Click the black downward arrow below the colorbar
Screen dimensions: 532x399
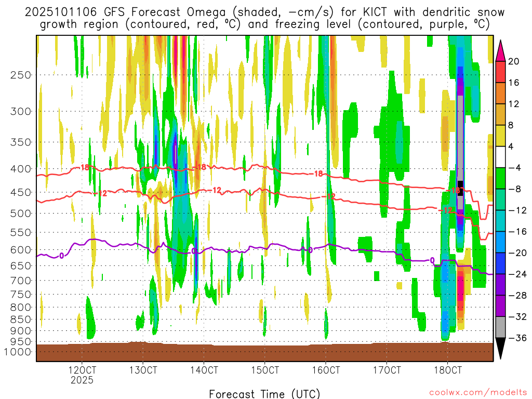(500, 348)
